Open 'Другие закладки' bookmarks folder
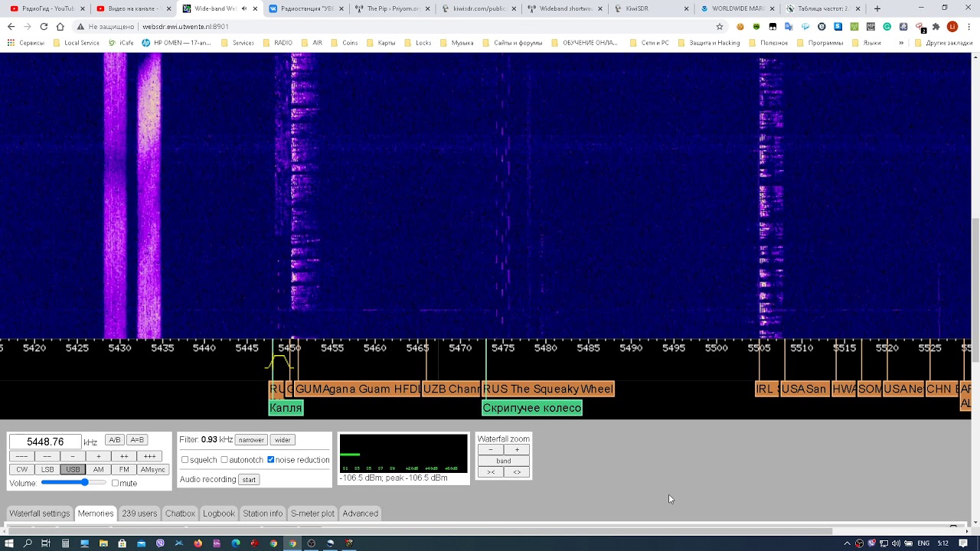Viewport: 980px width, 551px height. [x=943, y=43]
